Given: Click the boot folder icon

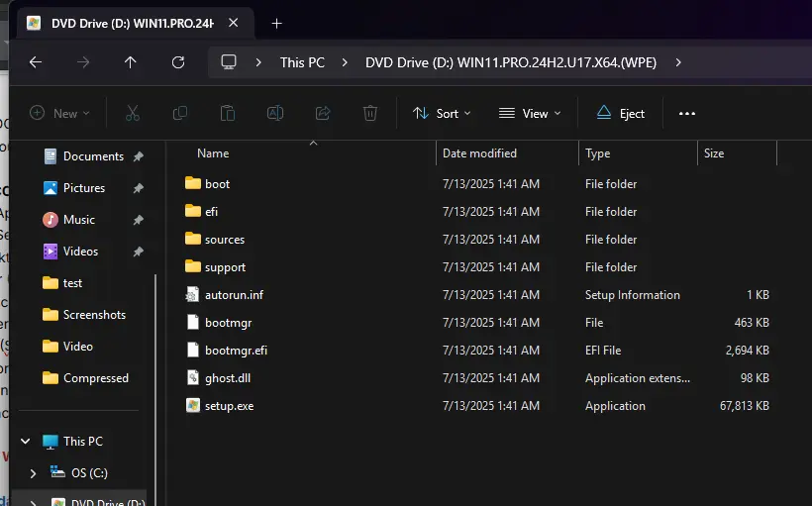Looking at the screenshot, I should point(193,183).
